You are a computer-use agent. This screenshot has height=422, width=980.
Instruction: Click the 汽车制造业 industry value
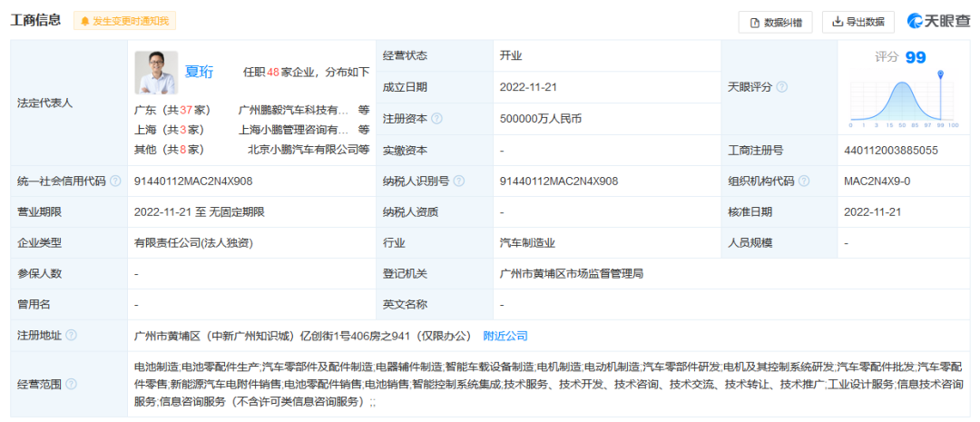(527, 242)
